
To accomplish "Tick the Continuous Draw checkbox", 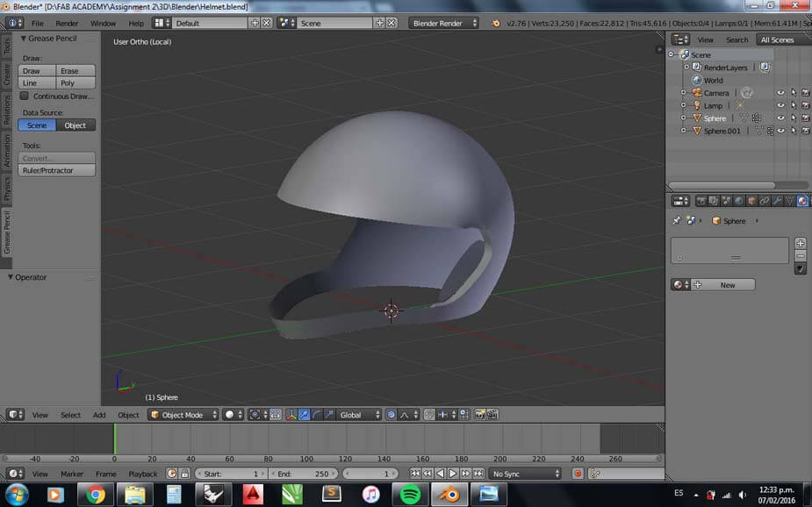I will (x=25, y=96).
